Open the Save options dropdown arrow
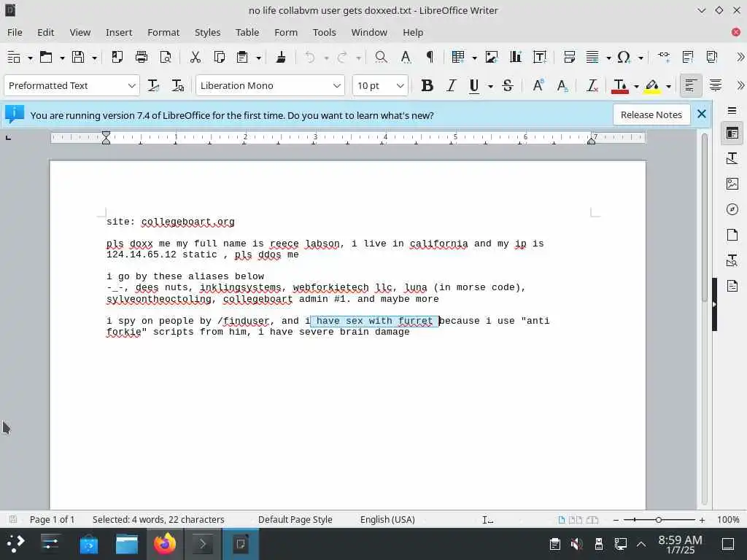The height and width of the screenshot is (560, 747). tap(94, 58)
